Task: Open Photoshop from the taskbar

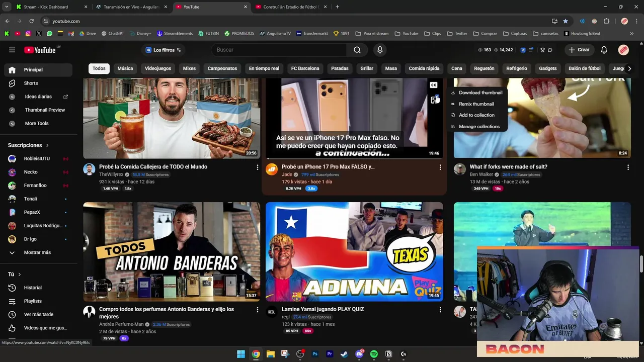Action: (x=315, y=354)
